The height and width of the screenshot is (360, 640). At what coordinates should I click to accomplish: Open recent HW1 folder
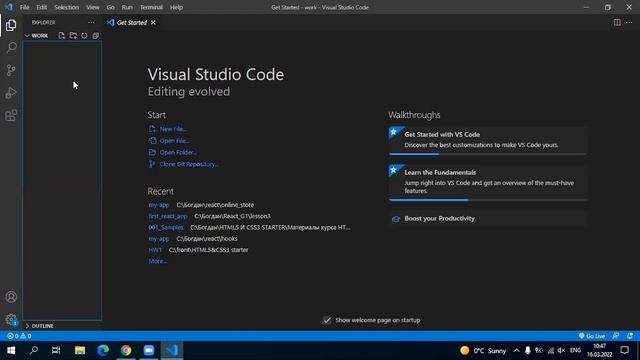[155, 250]
